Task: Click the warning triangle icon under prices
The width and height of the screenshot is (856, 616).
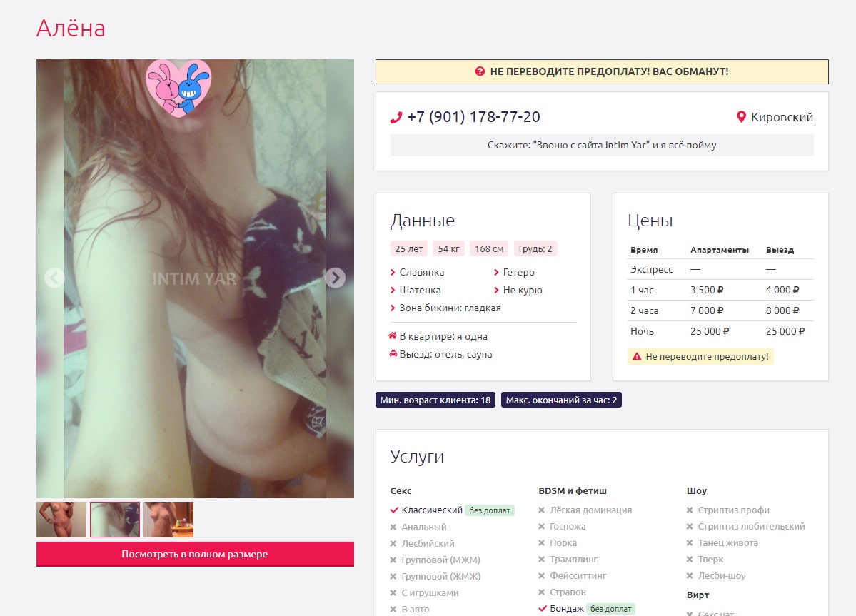Action: 636,356
